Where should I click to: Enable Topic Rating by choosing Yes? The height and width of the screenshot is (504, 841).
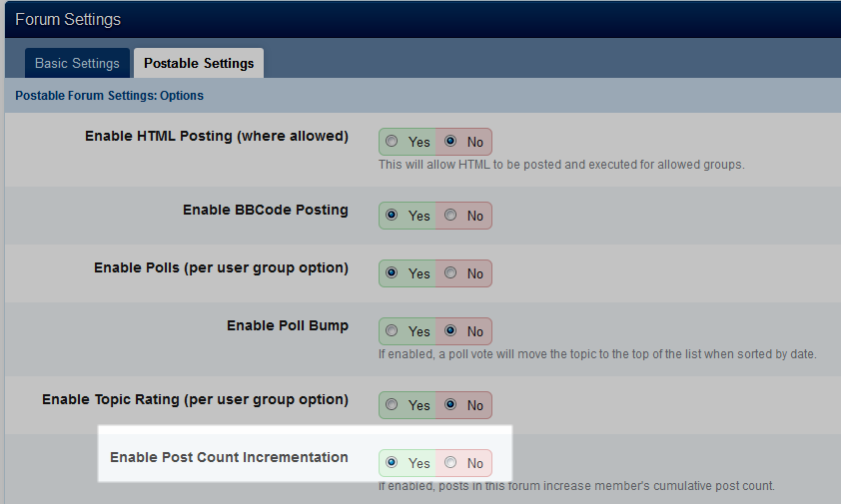pyautogui.click(x=392, y=405)
